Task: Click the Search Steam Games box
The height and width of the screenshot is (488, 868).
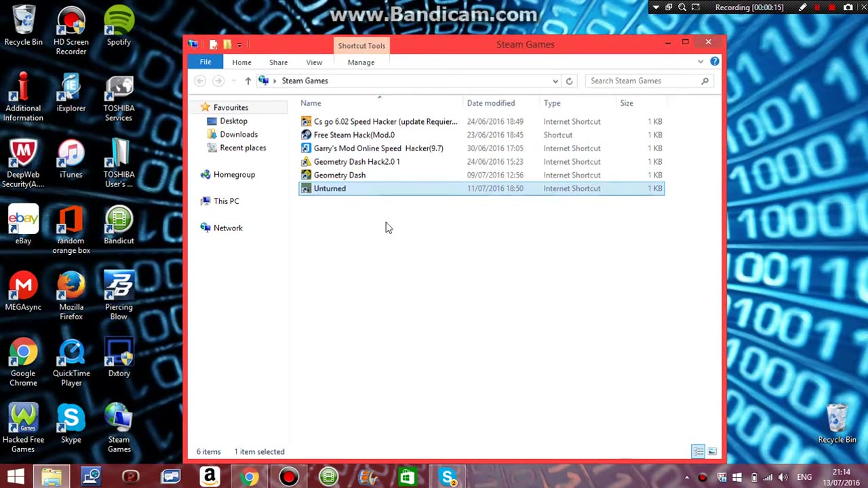Action: click(x=649, y=81)
